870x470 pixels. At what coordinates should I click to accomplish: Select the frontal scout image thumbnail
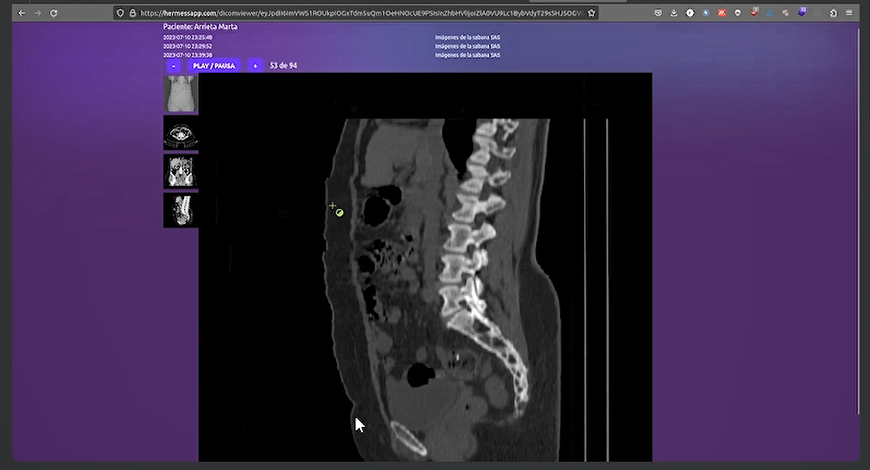(181, 93)
